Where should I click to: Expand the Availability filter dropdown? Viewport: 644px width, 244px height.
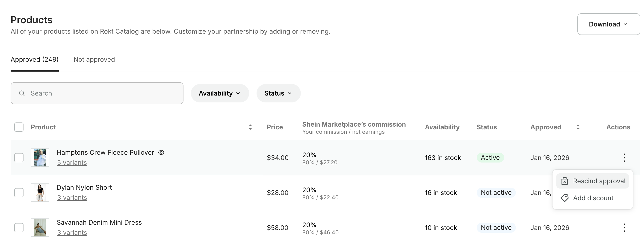[219, 93]
